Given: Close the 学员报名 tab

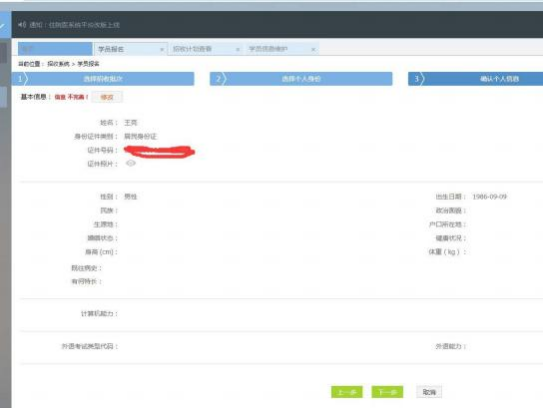Looking at the screenshot, I should 161,50.
